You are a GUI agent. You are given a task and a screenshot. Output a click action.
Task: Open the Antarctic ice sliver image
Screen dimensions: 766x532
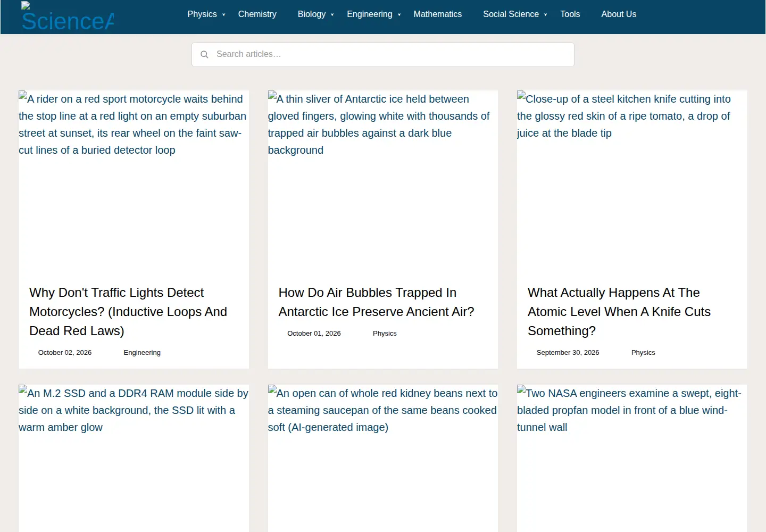point(383,181)
